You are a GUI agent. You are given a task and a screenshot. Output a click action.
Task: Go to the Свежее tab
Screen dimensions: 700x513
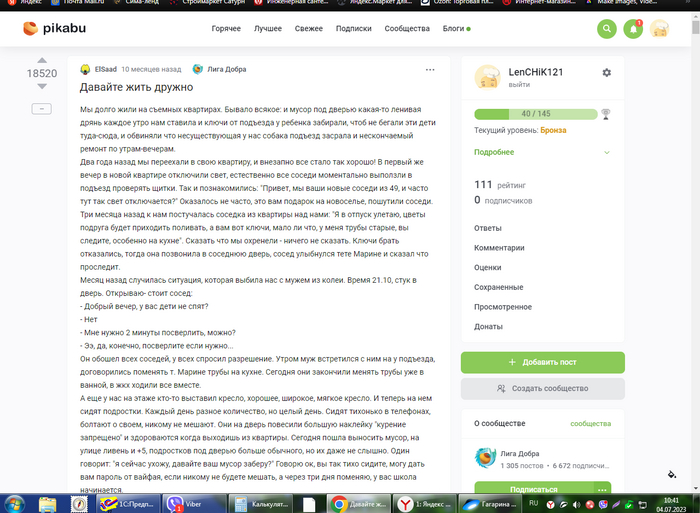(308, 29)
